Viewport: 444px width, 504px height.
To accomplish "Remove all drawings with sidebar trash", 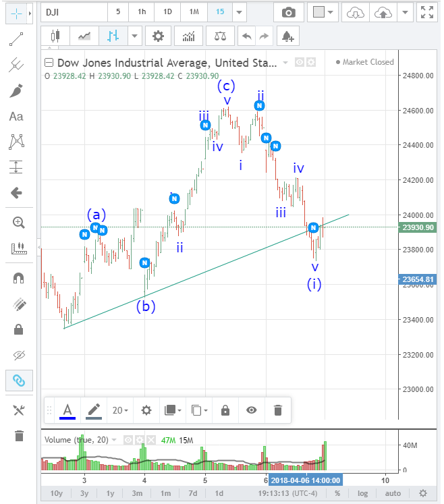I will pos(19,436).
